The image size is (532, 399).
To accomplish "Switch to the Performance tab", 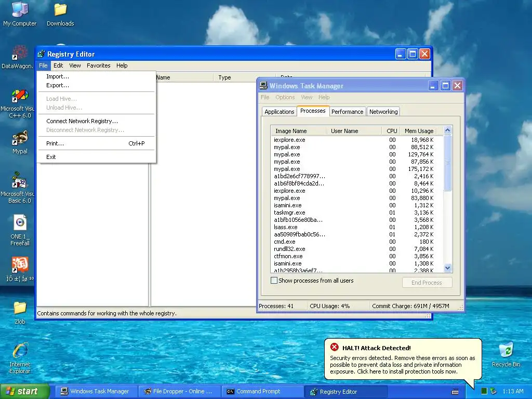I will [347, 112].
